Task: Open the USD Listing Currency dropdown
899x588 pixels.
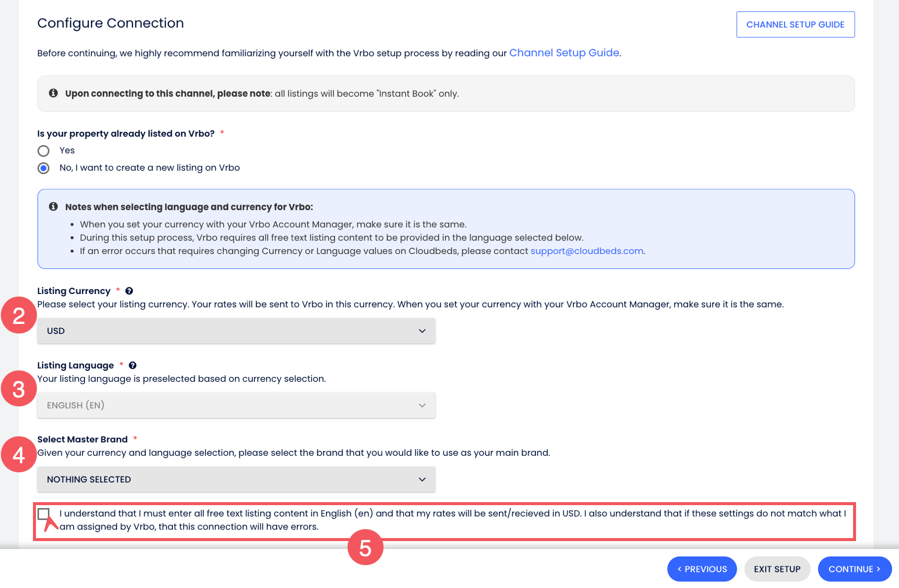Action: tap(236, 331)
